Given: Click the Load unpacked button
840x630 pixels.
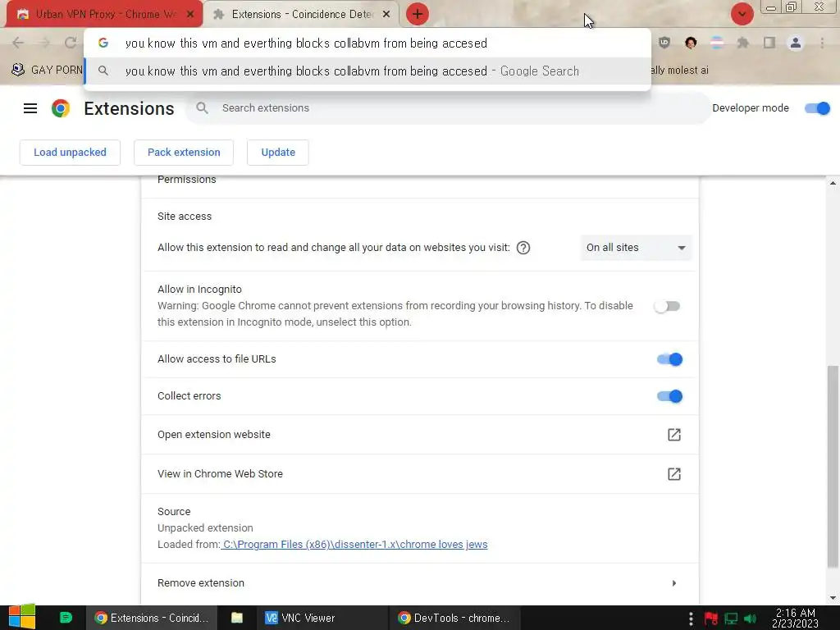Looking at the screenshot, I should tap(70, 152).
